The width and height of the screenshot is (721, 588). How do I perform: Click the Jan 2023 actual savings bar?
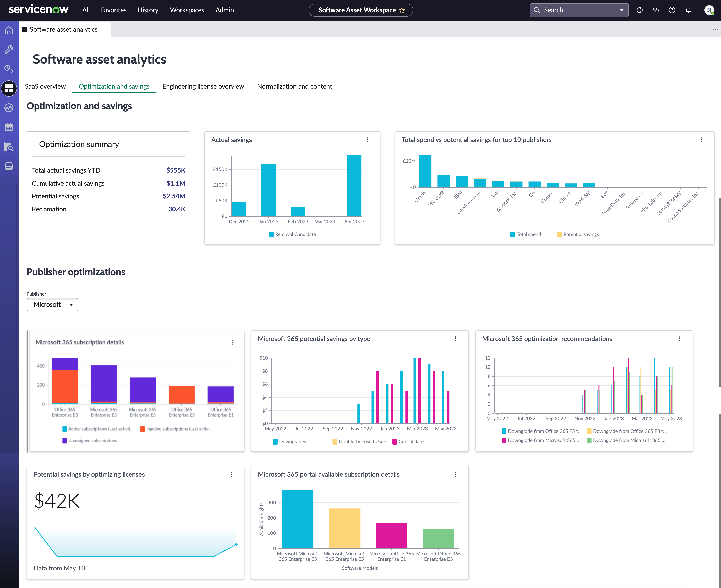pos(268,190)
